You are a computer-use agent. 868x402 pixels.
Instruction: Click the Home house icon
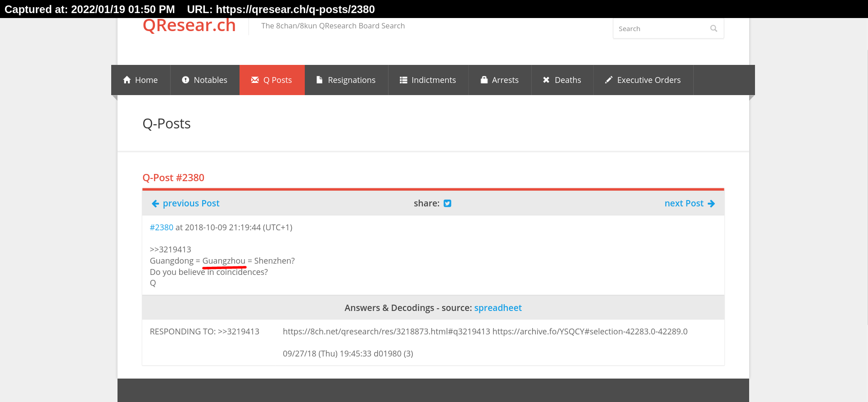tap(127, 80)
